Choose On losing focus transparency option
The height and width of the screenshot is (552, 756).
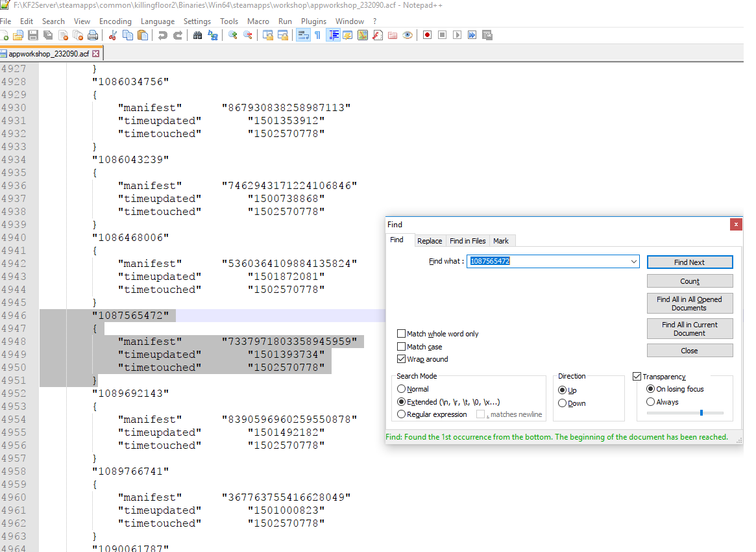click(x=650, y=389)
